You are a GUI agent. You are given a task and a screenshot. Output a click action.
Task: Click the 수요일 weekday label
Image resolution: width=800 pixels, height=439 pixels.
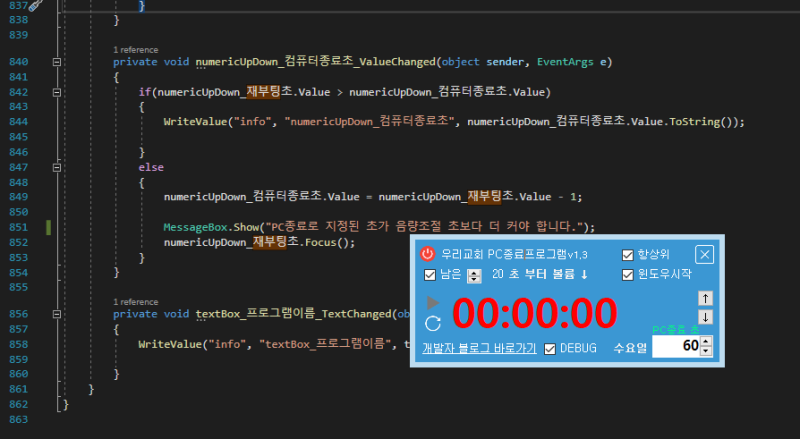(x=630, y=348)
